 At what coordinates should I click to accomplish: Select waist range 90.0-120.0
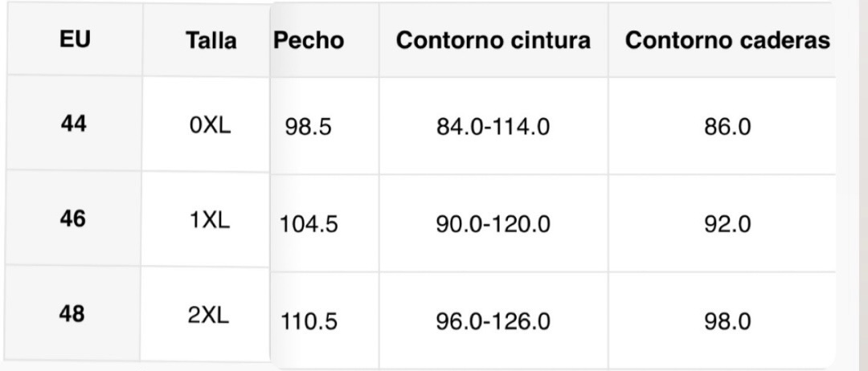(x=493, y=224)
